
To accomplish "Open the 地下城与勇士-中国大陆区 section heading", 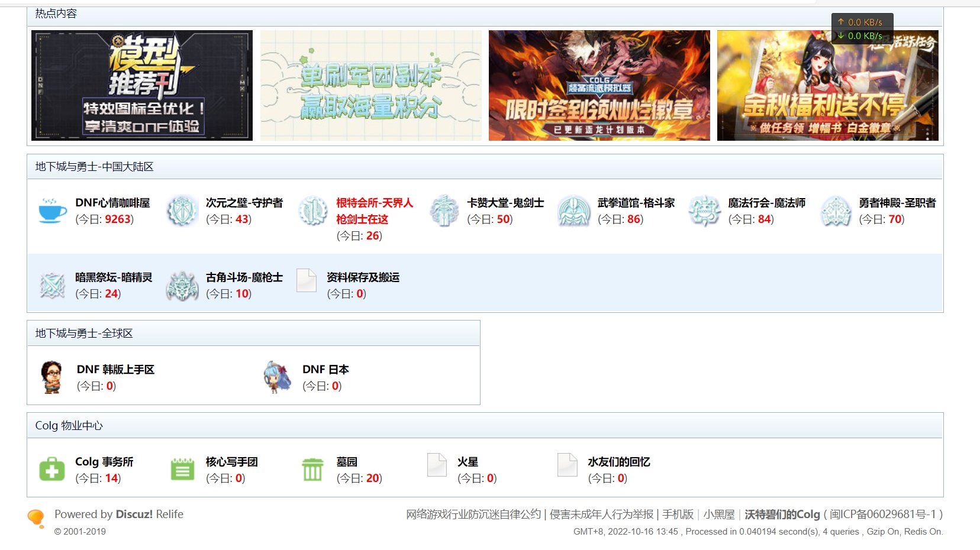I will [x=94, y=167].
